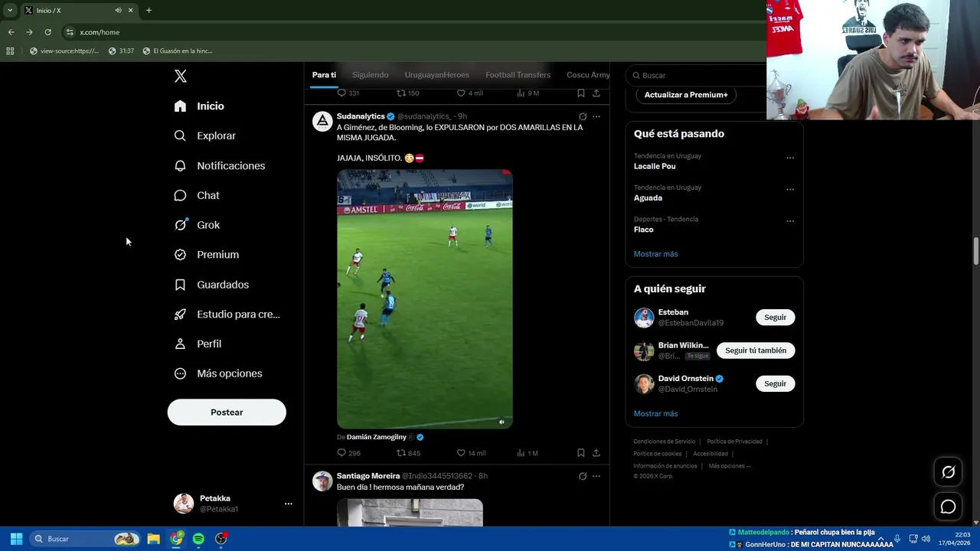The height and width of the screenshot is (551, 980).
Task: Open more options for Lacalle Pou trend
Action: [x=790, y=158]
